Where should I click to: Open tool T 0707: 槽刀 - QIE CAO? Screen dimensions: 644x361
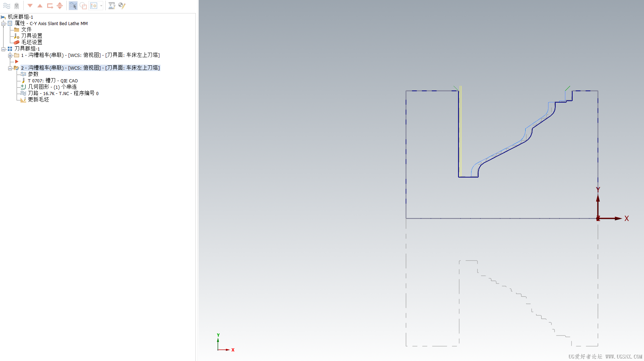[x=53, y=81]
